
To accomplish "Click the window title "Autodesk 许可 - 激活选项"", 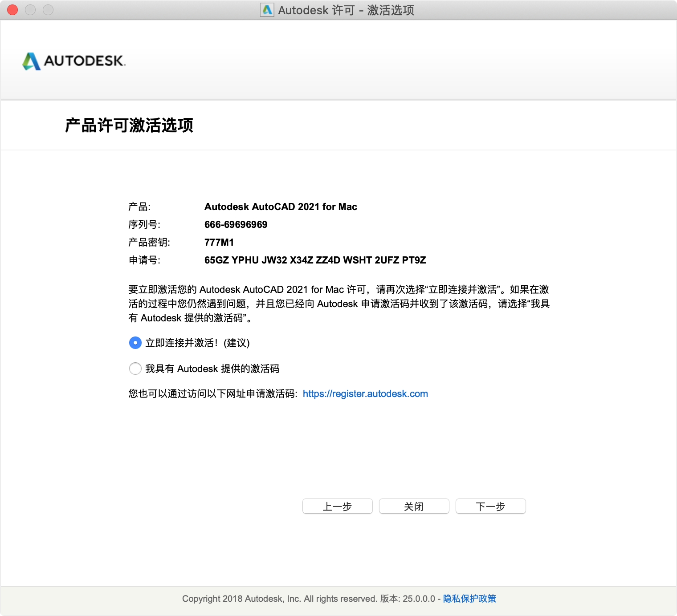I will (x=346, y=10).
